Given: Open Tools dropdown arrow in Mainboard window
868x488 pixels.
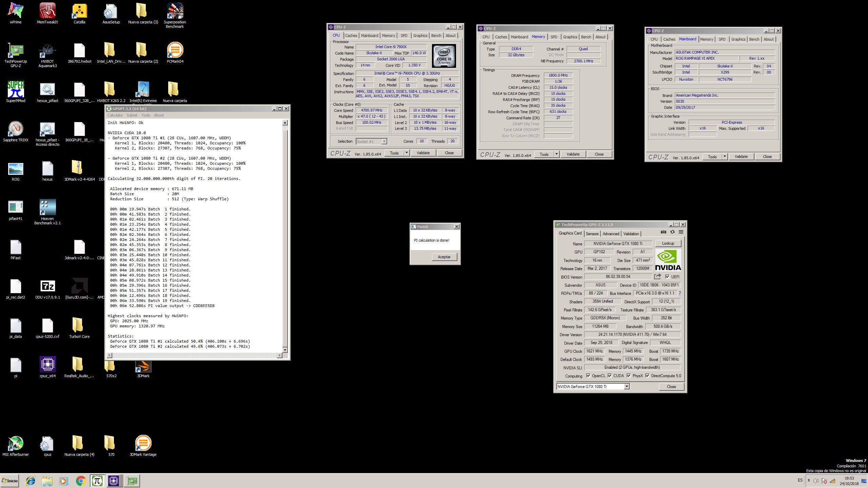Looking at the screenshot, I should pyautogui.click(x=725, y=157).
